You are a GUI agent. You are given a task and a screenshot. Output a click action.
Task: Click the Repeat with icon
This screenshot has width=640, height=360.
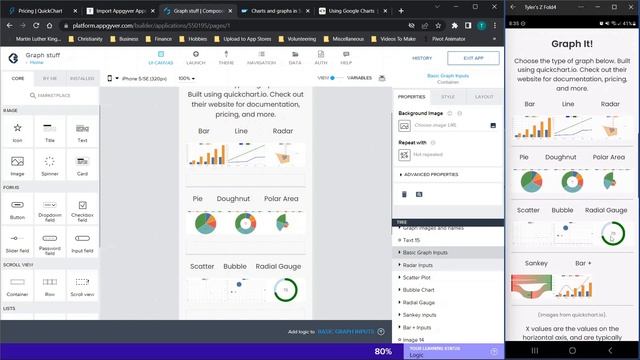pos(404,155)
